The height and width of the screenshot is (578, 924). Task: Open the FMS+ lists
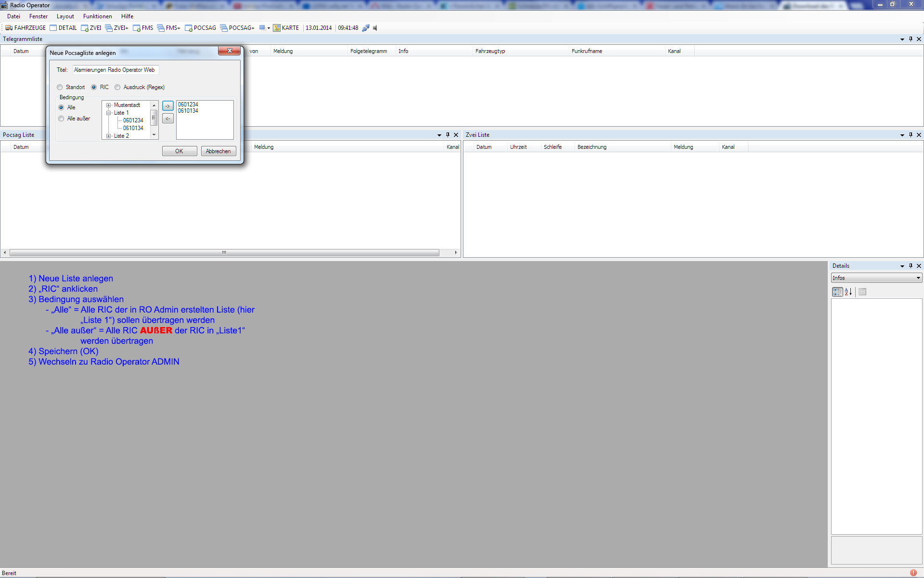click(x=168, y=28)
